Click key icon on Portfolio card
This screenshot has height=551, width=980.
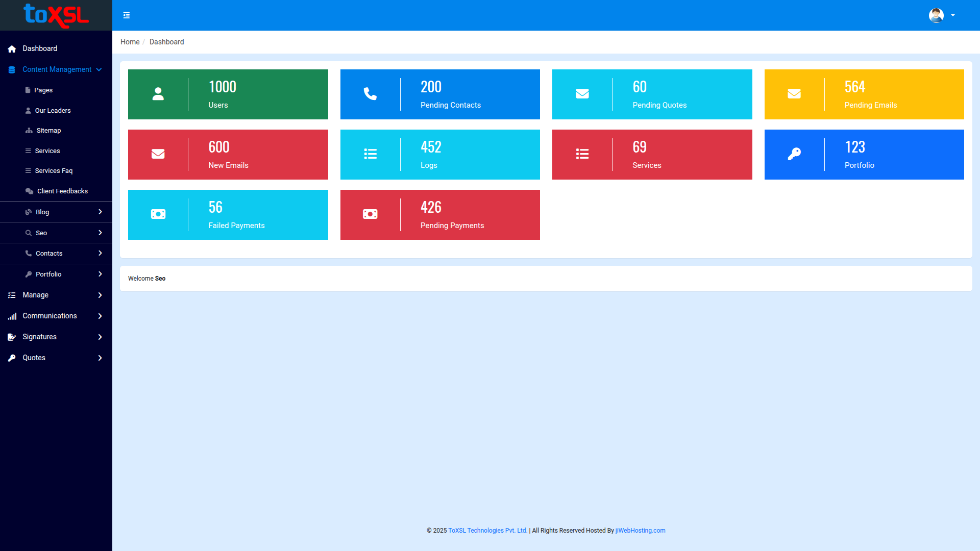[794, 154]
